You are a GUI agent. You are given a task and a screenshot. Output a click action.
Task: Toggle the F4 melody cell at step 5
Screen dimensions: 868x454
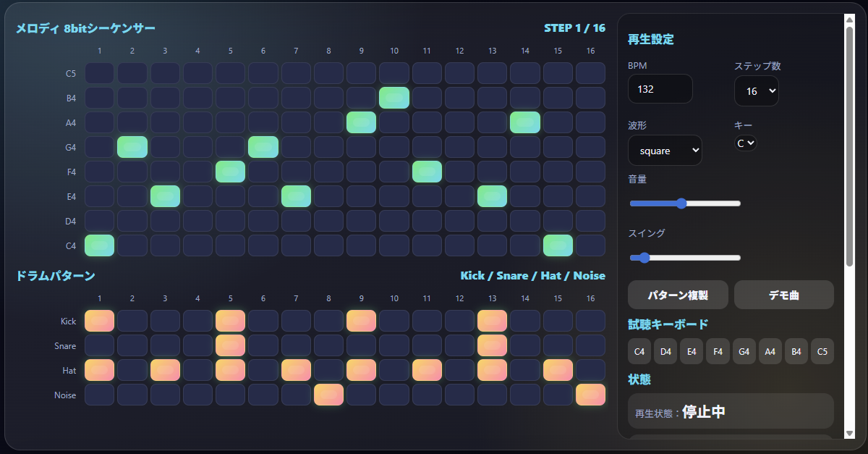click(x=230, y=172)
